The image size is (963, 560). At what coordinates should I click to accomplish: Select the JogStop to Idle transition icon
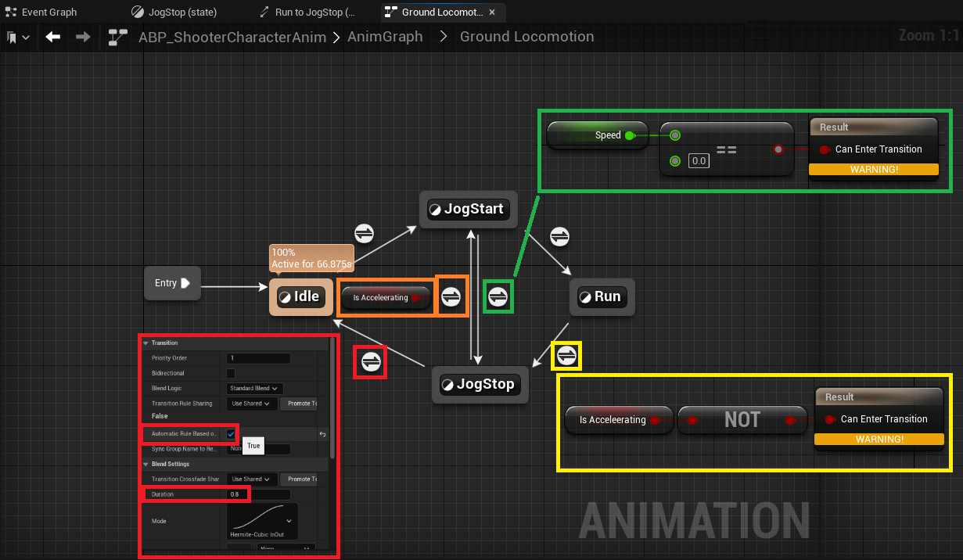tap(370, 361)
